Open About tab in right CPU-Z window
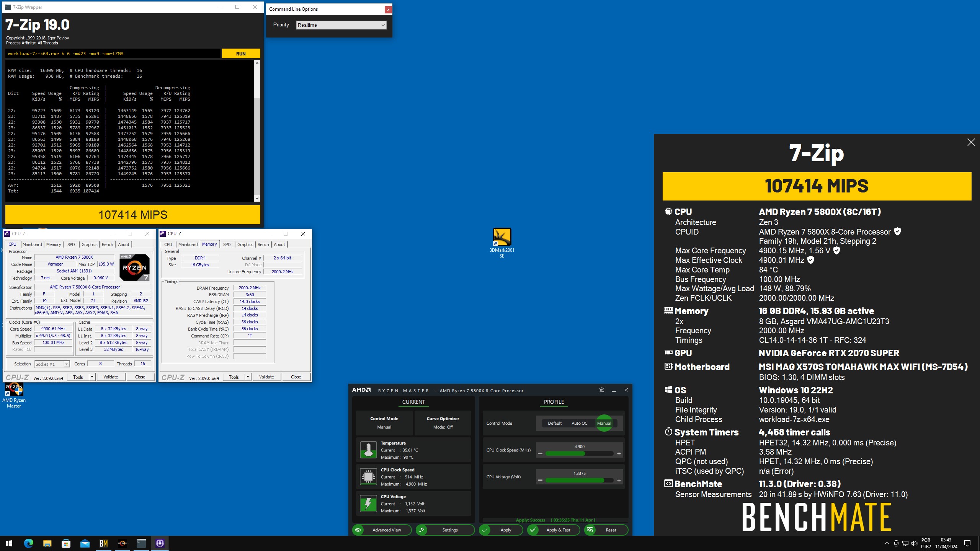The image size is (980, 551). 279,245
